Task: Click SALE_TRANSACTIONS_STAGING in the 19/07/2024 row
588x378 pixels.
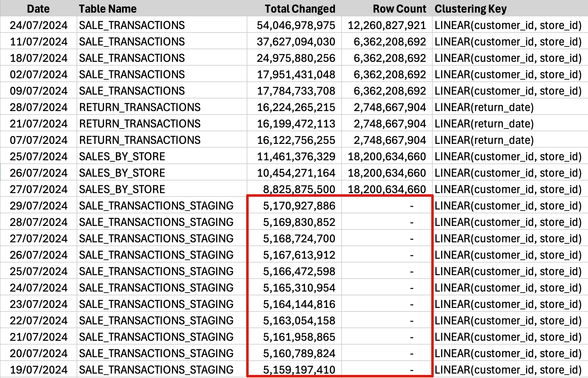Action: pos(162,369)
